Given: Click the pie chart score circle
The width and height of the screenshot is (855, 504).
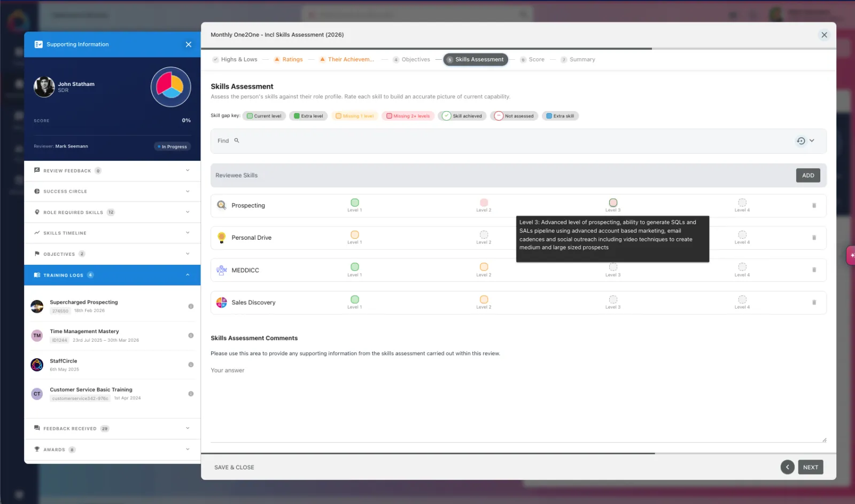Looking at the screenshot, I should pyautogui.click(x=170, y=86).
